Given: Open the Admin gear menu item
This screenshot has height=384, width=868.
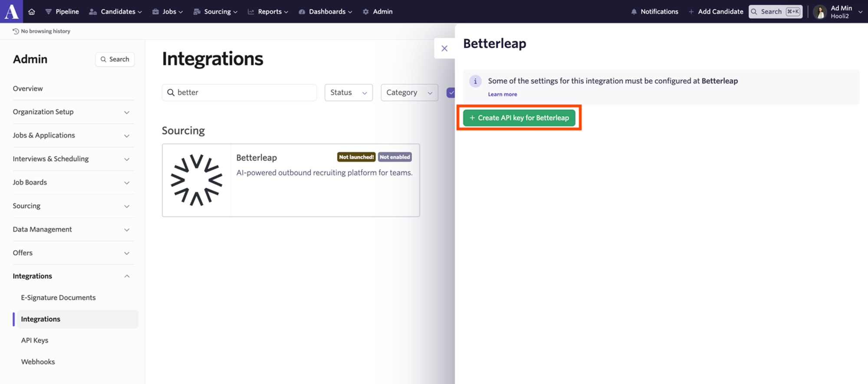Looking at the screenshot, I should (378, 12).
